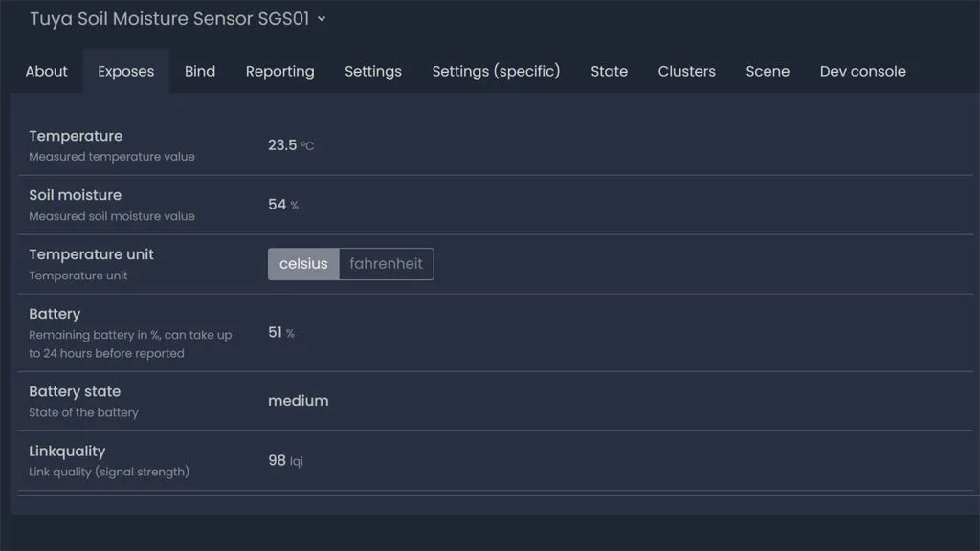
Task: Click the Temperature label
Action: tap(76, 136)
